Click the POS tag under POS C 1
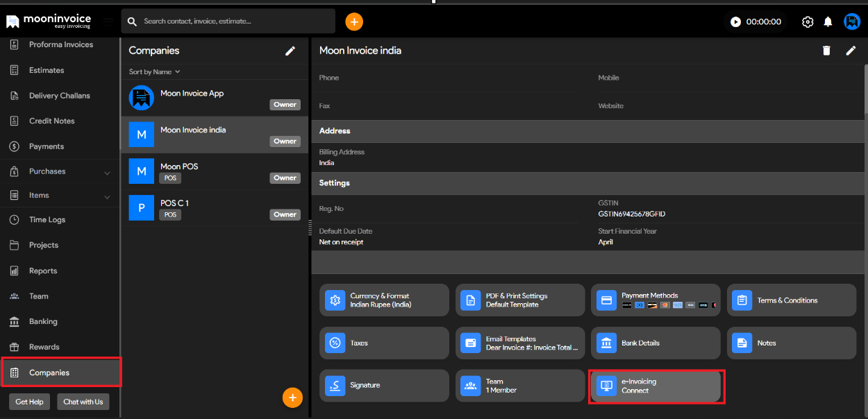This screenshot has height=419, width=868. point(170,215)
